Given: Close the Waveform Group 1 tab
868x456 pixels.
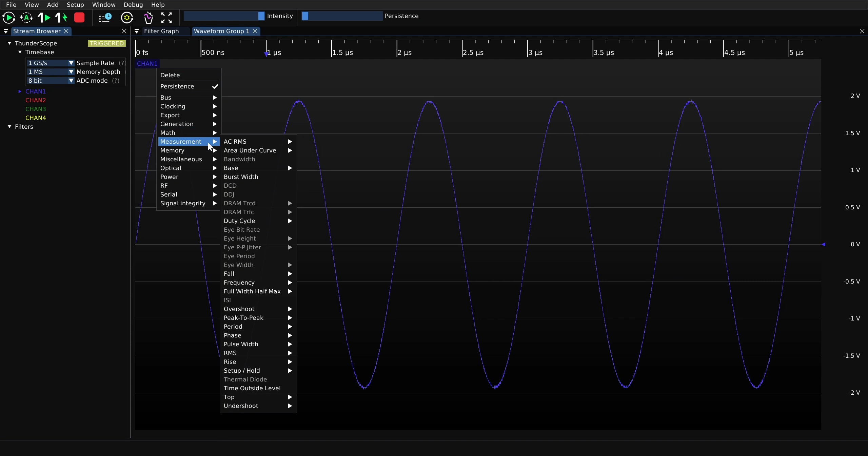Looking at the screenshot, I should (x=255, y=31).
